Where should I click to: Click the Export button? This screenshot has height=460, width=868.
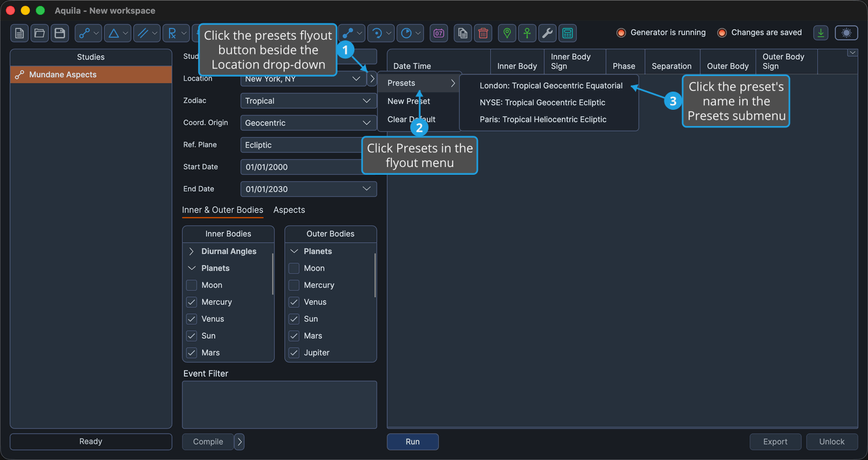point(775,442)
